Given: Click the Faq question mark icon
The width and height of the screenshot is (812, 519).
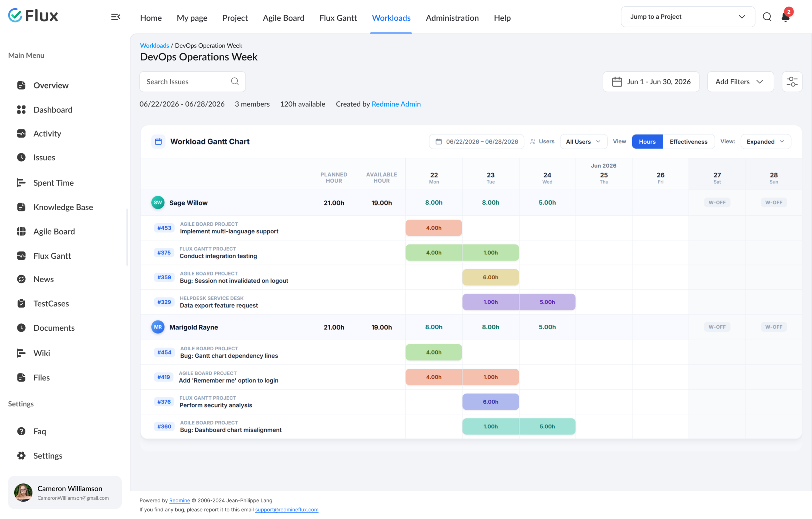Looking at the screenshot, I should click(x=21, y=431).
